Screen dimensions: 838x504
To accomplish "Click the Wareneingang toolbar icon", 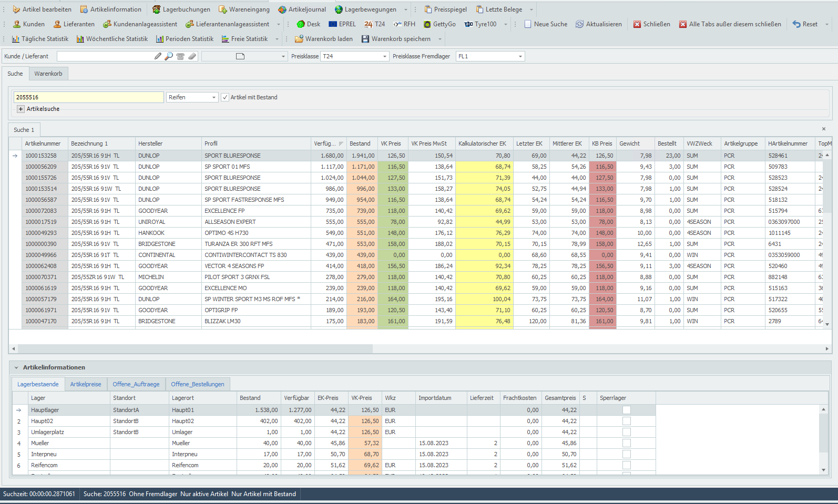I will (223, 9).
